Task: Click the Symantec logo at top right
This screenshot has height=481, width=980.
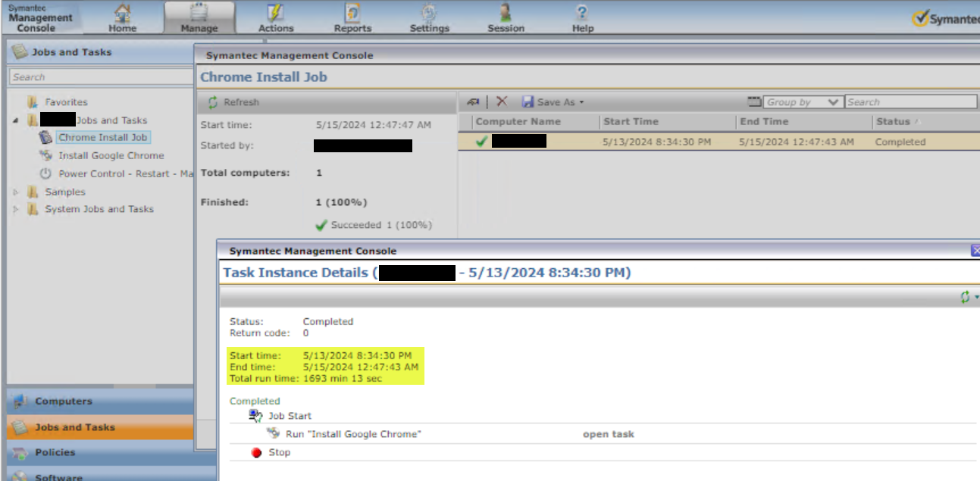Action: [x=945, y=19]
